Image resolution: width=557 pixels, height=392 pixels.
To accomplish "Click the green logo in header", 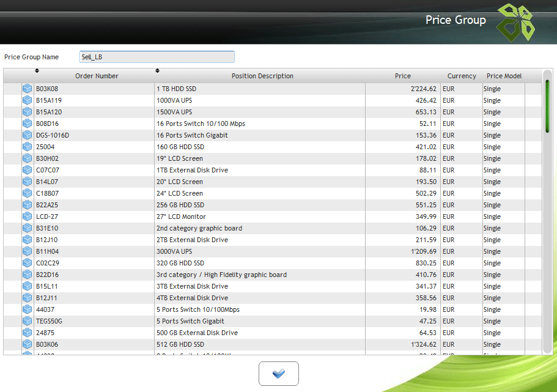I will (x=515, y=22).
